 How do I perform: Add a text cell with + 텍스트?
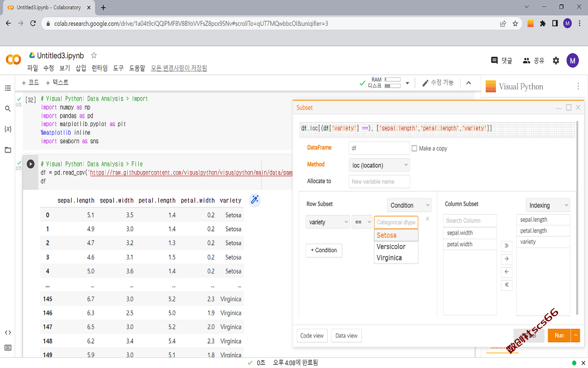[x=57, y=82]
